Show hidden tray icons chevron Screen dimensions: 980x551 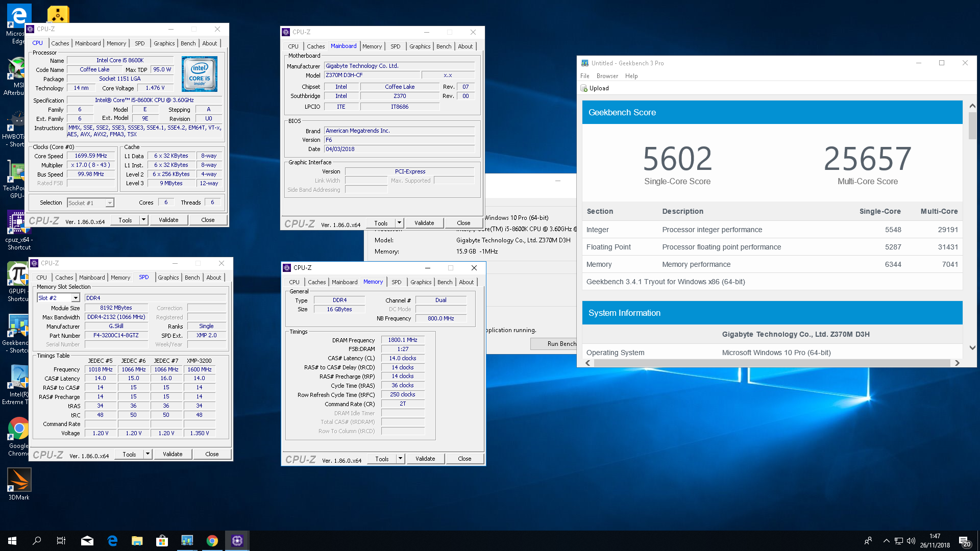[886, 541]
